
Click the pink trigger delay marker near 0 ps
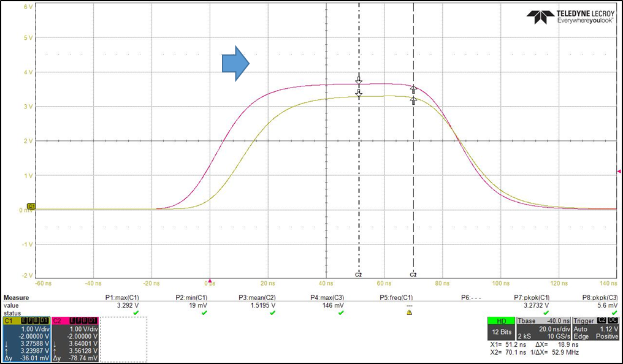[210, 281]
